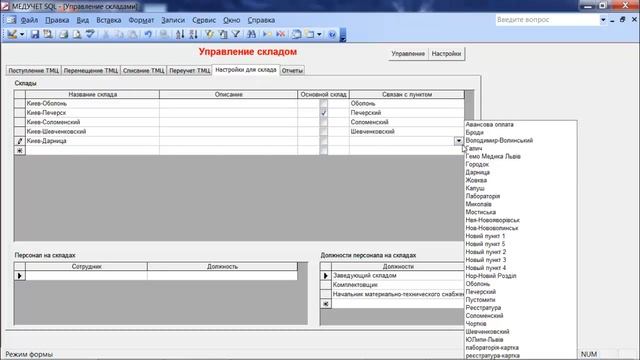Pick Лабораторія from the dropdown list
The width and height of the screenshot is (640, 360).
pos(483,196)
